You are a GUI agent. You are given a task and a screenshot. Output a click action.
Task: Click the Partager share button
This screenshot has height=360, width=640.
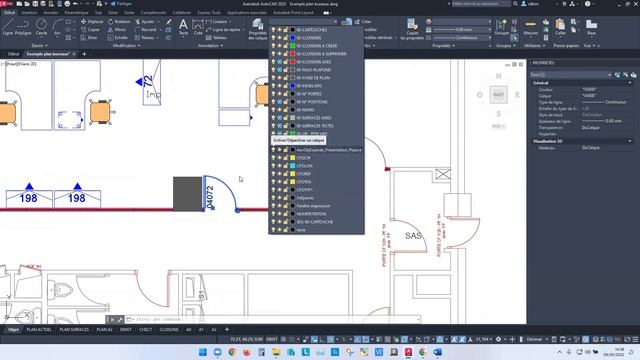click(x=121, y=4)
